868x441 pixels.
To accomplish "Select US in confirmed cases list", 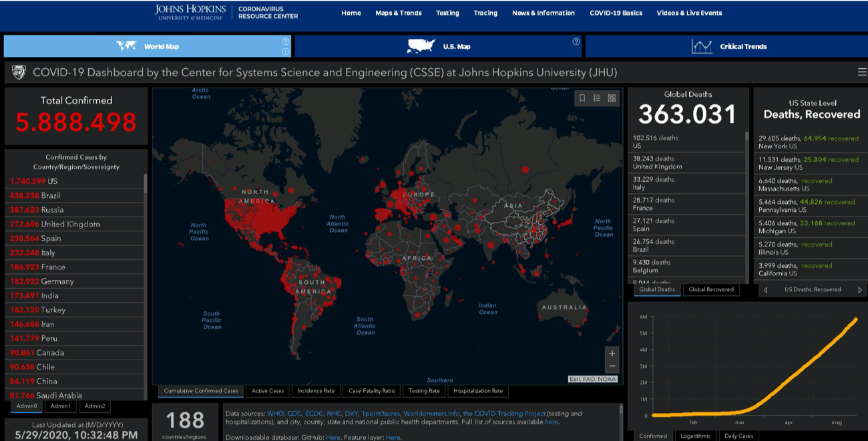I will point(73,181).
